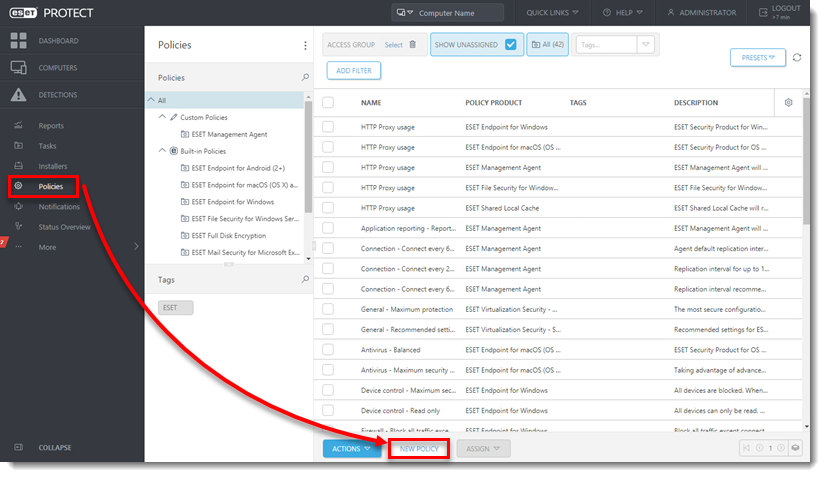Click the Installers icon in sidebar

click(x=18, y=166)
